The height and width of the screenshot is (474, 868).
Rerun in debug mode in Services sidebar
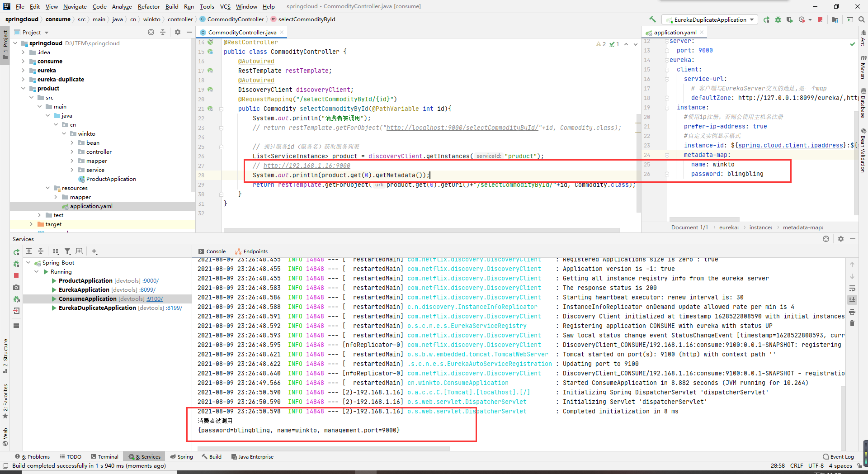[x=16, y=264]
